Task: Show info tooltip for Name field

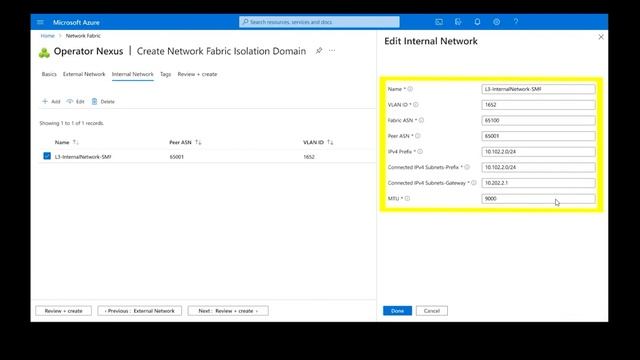Action: tap(410, 89)
